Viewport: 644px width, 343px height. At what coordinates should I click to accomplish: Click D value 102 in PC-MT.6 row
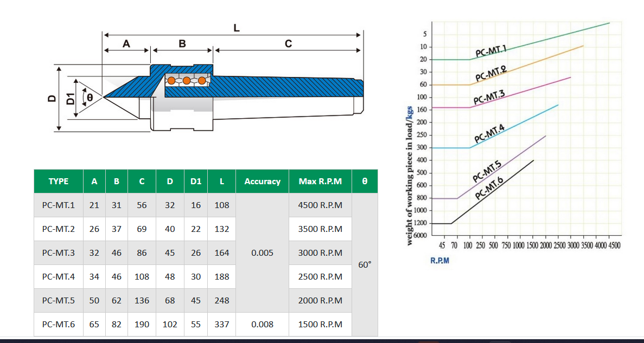tap(170, 325)
